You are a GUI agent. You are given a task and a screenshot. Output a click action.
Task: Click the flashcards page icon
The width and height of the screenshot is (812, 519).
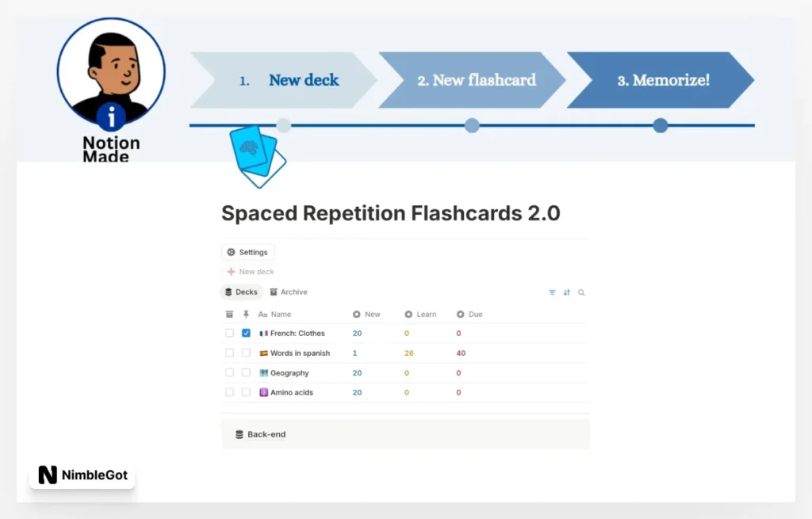click(x=257, y=155)
